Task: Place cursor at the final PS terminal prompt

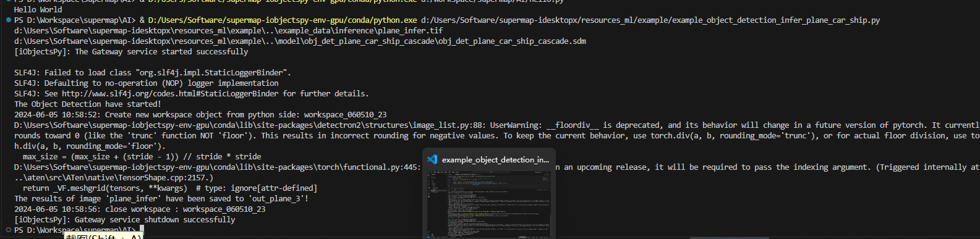Action: click(142, 230)
